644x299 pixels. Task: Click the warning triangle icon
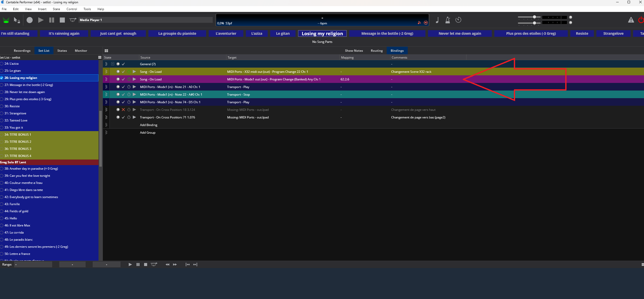pos(631,20)
